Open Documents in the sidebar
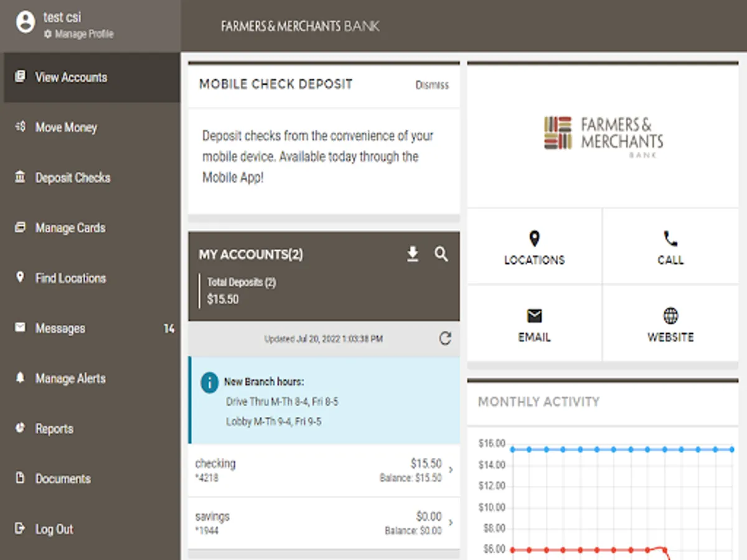747x560 pixels. tap(92, 478)
